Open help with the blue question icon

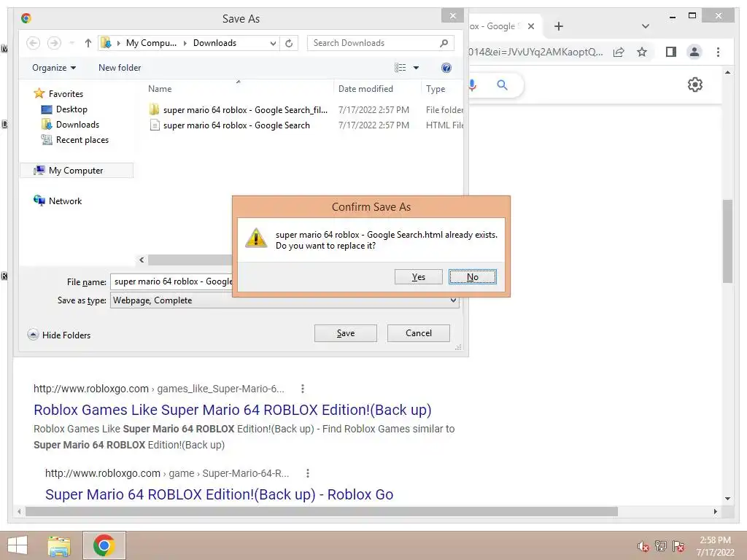point(446,68)
